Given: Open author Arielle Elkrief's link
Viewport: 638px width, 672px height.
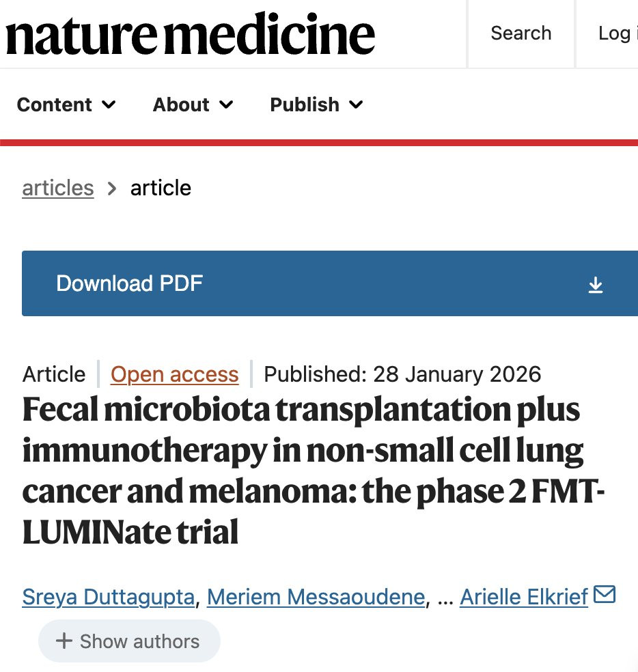Looking at the screenshot, I should click(x=523, y=597).
